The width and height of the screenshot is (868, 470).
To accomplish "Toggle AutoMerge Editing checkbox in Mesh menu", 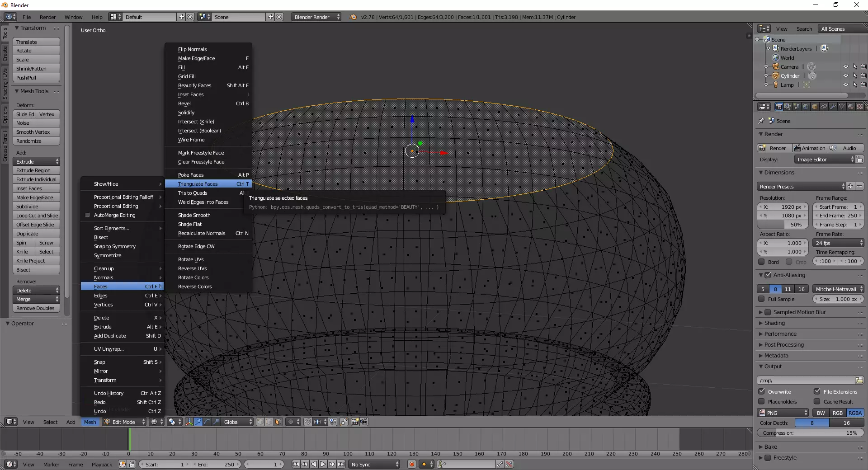I will tap(88, 215).
